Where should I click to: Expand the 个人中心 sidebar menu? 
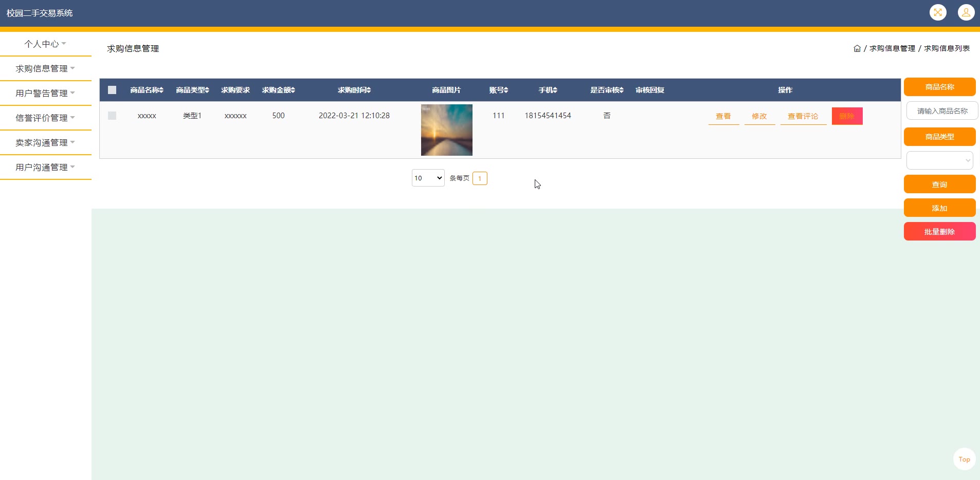45,44
